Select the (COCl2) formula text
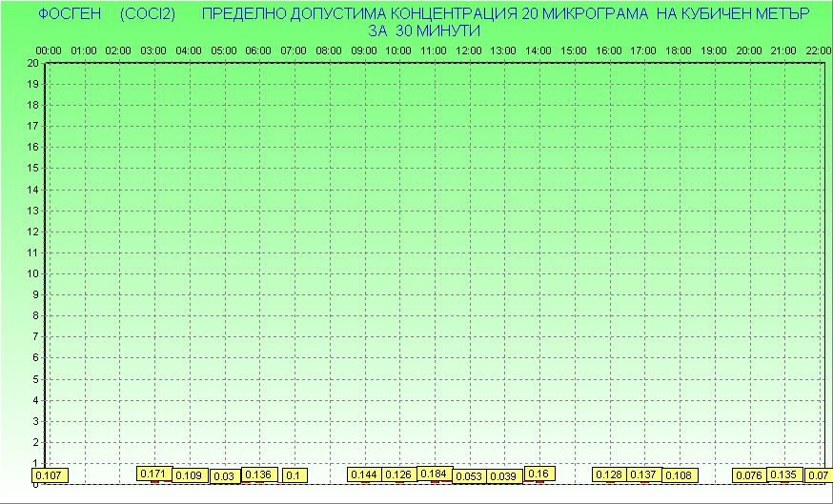 point(148,13)
